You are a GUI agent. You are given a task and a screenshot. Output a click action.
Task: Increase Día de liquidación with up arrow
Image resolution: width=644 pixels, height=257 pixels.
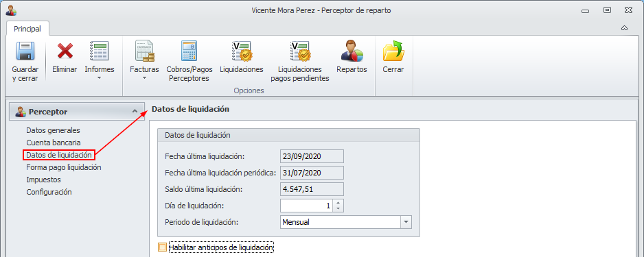pos(338,202)
